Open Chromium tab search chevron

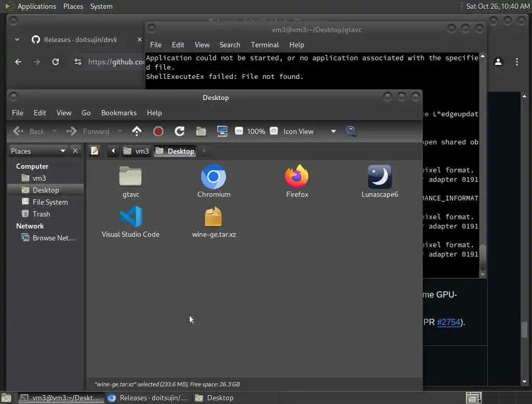pyautogui.click(x=17, y=39)
